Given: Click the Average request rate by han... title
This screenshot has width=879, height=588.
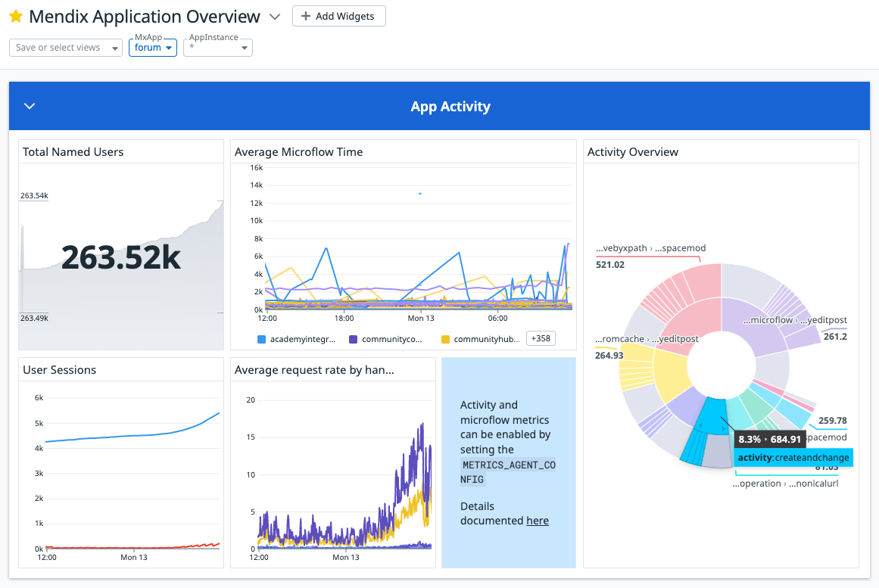Looking at the screenshot, I should (x=314, y=370).
